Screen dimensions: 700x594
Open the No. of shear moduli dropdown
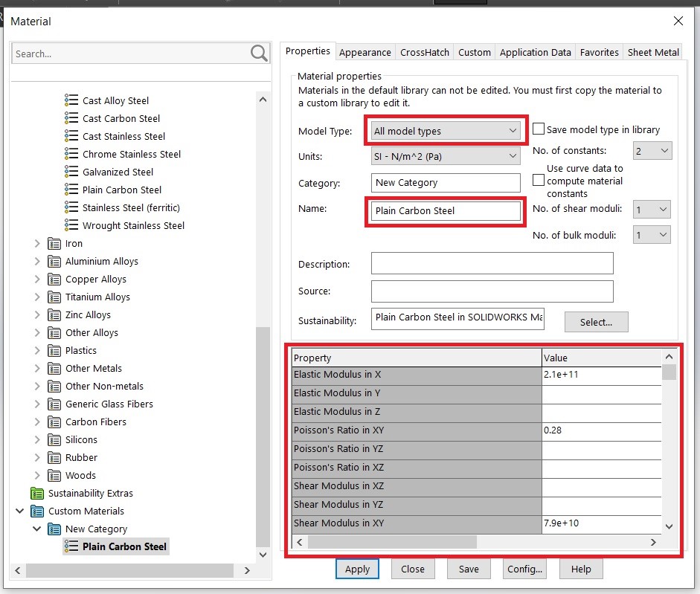(x=652, y=210)
